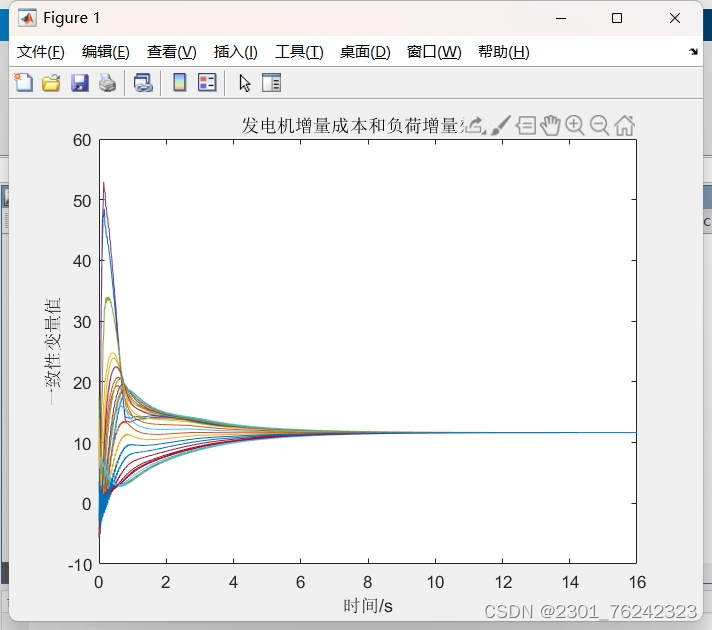The image size is (712, 630).
Task: Select the Pan hand tool
Action: coord(550,125)
